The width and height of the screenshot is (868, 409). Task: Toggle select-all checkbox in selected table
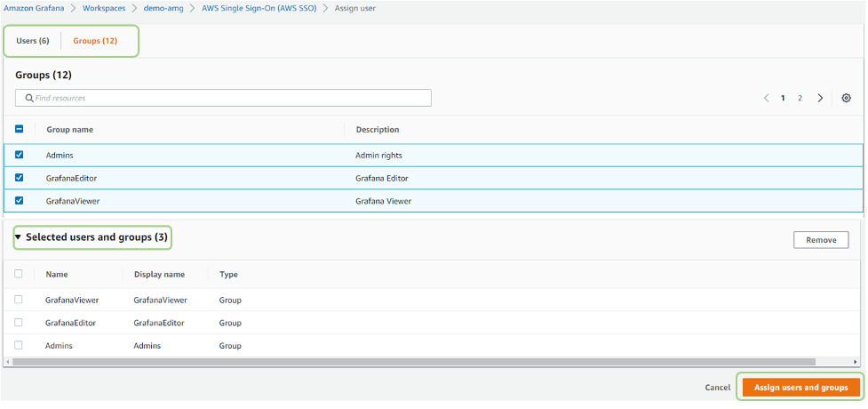pos(19,274)
